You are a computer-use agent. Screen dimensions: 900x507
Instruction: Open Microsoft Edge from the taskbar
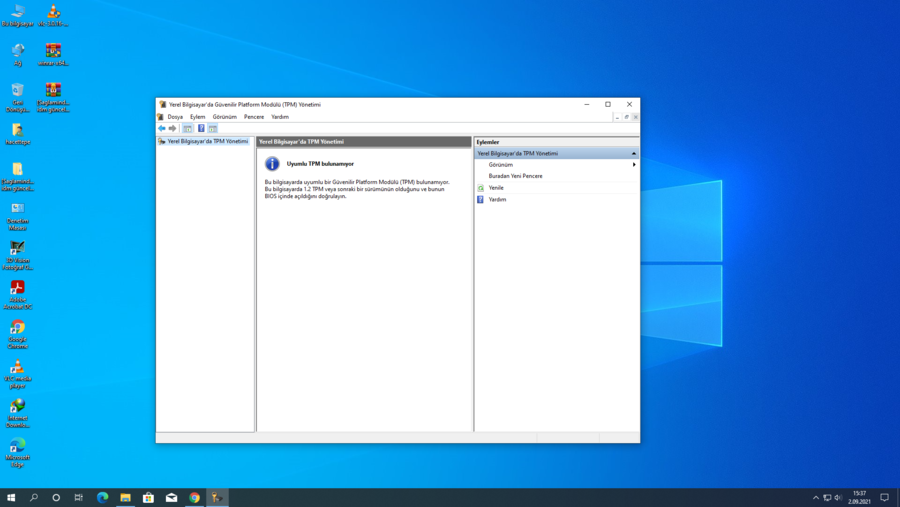(x=102, y=497)
